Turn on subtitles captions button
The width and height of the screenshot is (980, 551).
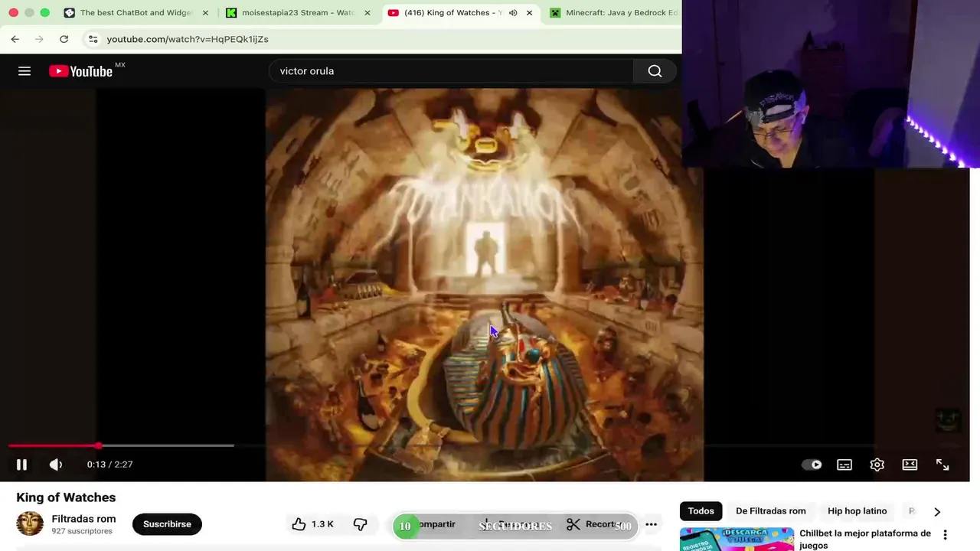coord(844,465)
